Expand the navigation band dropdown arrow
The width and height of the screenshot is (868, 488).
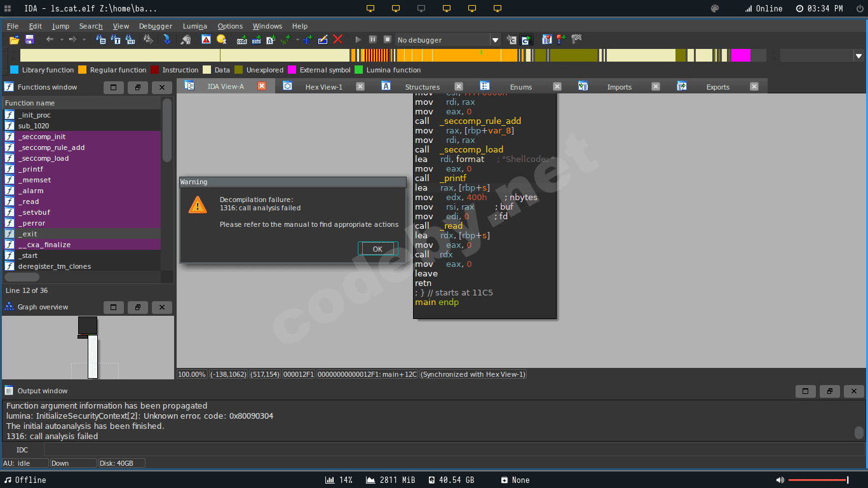pos(858,56)
